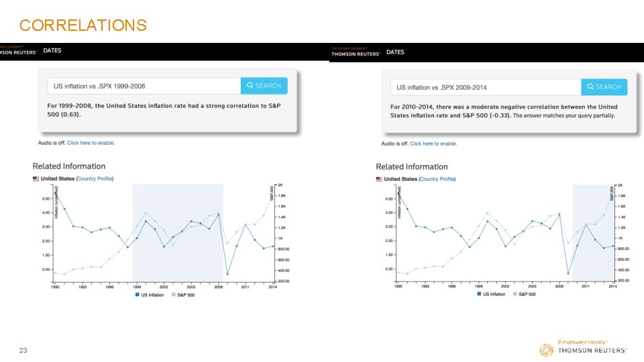Screen dimensions: 644x362
Task: Click 'Related Information' heading in left panel
Action: pyautogui.click(x=69, y=166)
